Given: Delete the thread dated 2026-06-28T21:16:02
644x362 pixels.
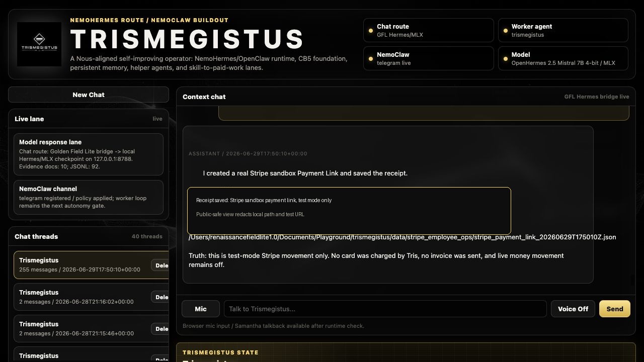Looking at the screenshot, I should tap(160, 297).
